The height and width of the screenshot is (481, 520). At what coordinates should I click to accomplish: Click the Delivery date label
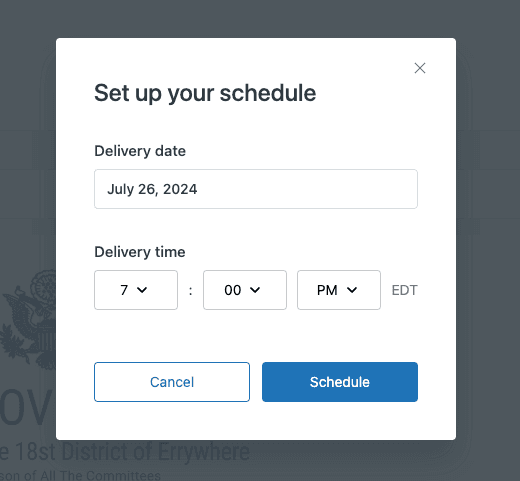click(140, 151)
